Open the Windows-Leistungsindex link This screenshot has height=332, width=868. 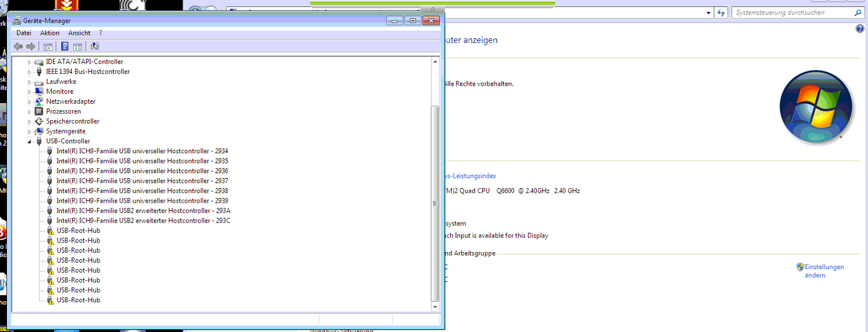pyautogui.click(x=470, y=176)
